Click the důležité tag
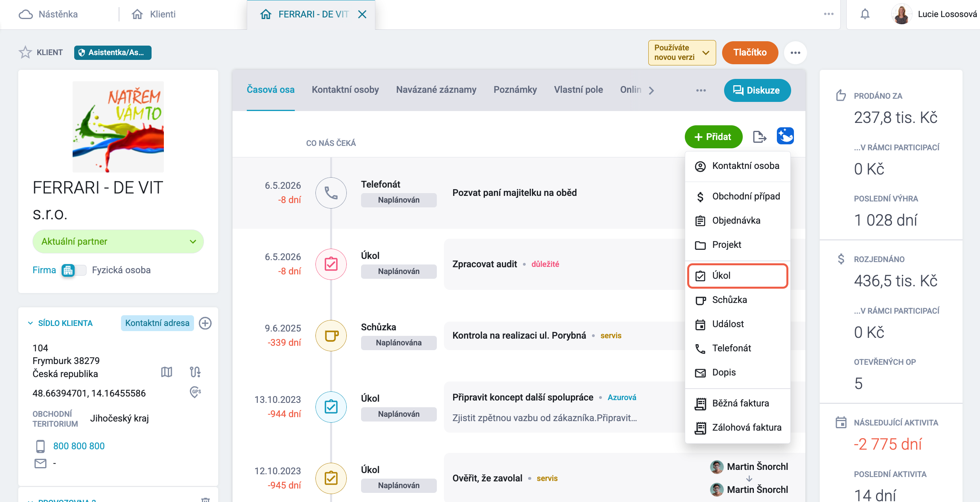 click(x=545, y=264)
